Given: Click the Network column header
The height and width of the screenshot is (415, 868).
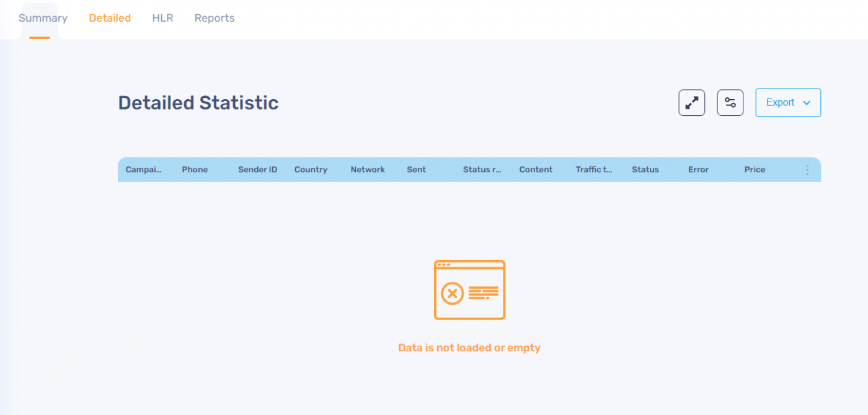Looking at the screenshot, I should tap(368, 170).
